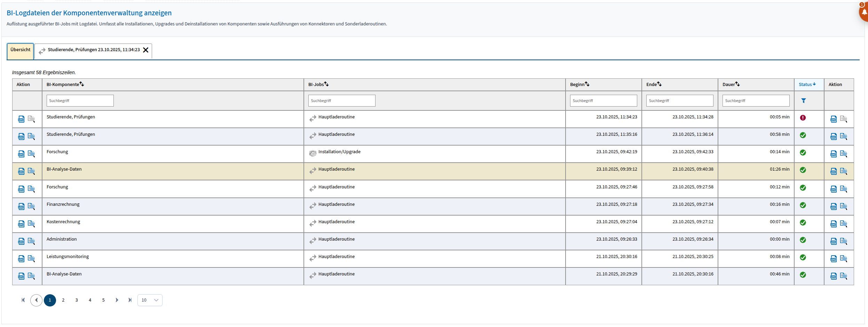Sort table by BI-Komponente column
868x327 pixels.
coord(82,84)
